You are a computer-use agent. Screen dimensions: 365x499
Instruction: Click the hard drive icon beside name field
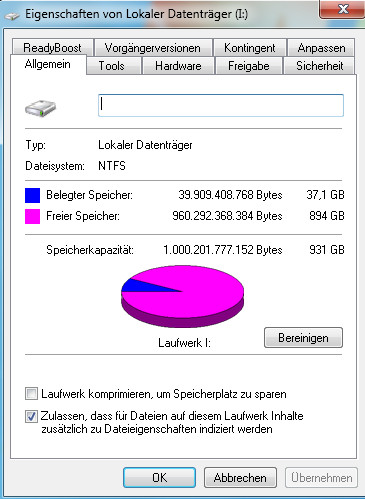pos(40,108)
